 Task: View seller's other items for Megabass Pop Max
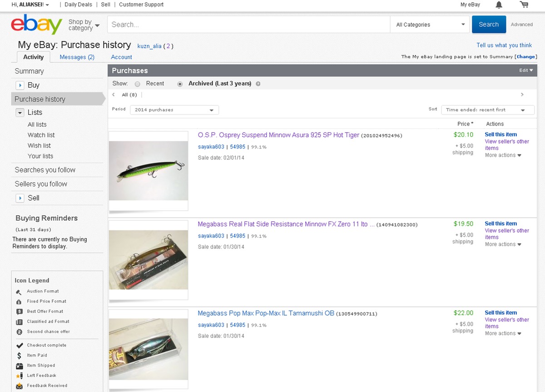click(507, 323)
